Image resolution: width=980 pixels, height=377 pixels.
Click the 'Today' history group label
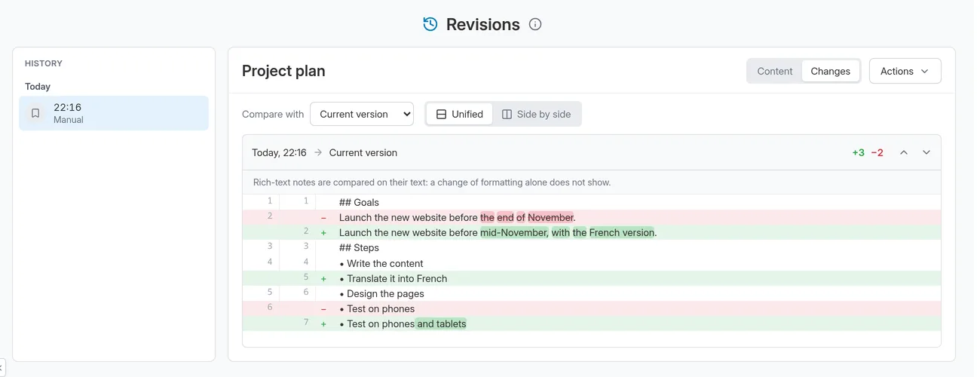[38, 87]
